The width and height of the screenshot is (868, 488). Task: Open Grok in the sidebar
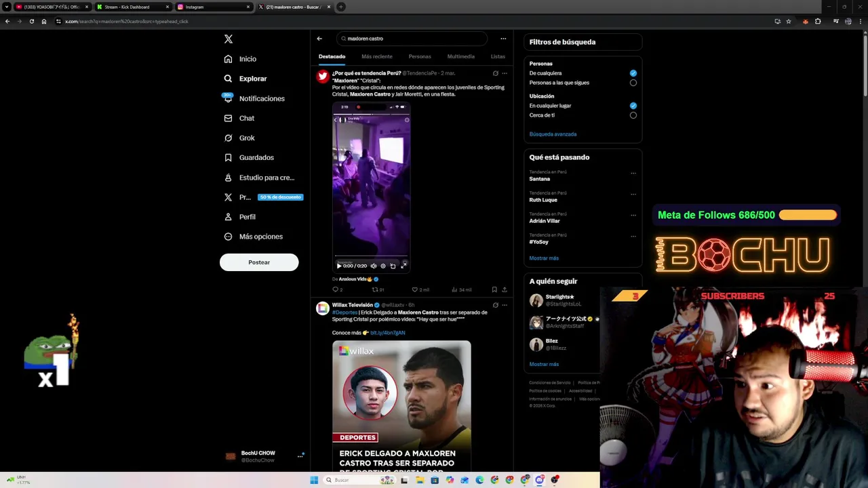point(239,138)
